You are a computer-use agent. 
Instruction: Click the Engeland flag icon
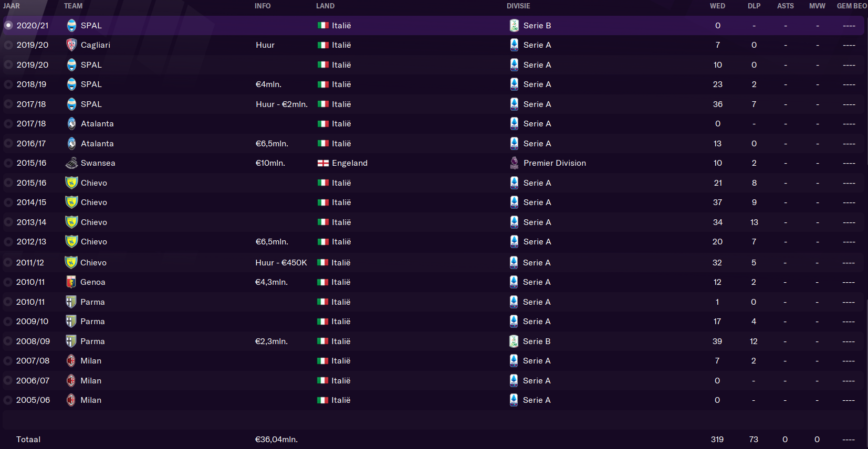[x=323, y=163]
